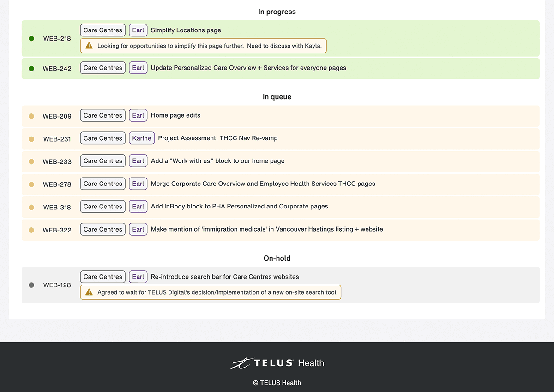Screen dimensions: 554x392
Task: Click the green status dot for WEB-218
Action: [x=31, y=39]
